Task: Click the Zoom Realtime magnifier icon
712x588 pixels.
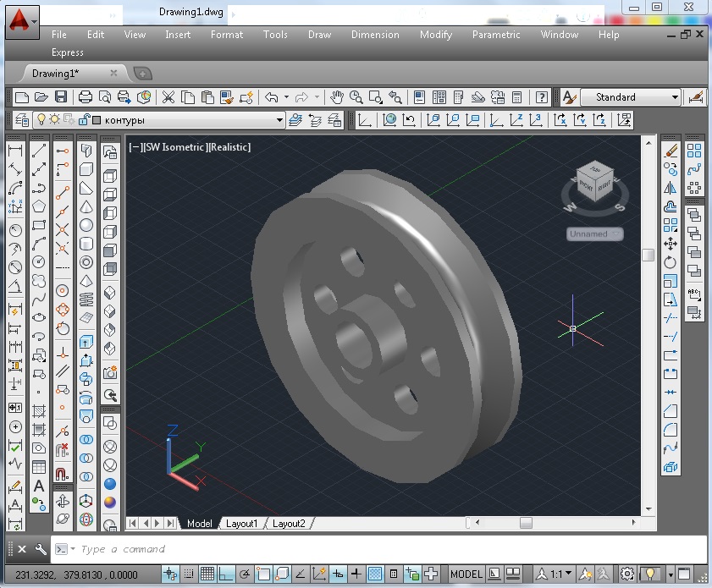Action: (356, 97)
